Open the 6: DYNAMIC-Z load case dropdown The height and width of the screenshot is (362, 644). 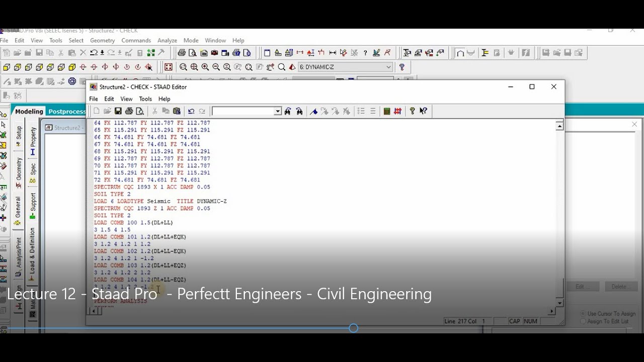(345, 67)
